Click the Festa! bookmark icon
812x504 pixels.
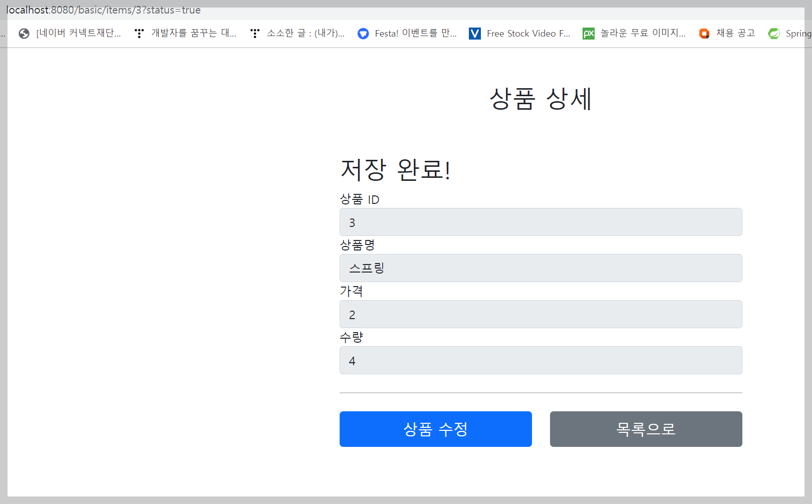[363, 34]
